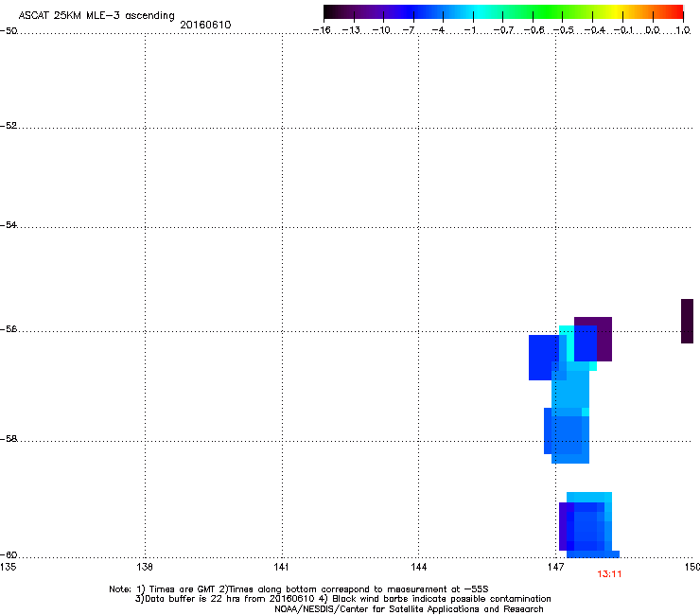Image resolution: width=700 pixels, height=615 pixels.
Task: Click the -54 latitude axis label
Action: tap(9, 225)
